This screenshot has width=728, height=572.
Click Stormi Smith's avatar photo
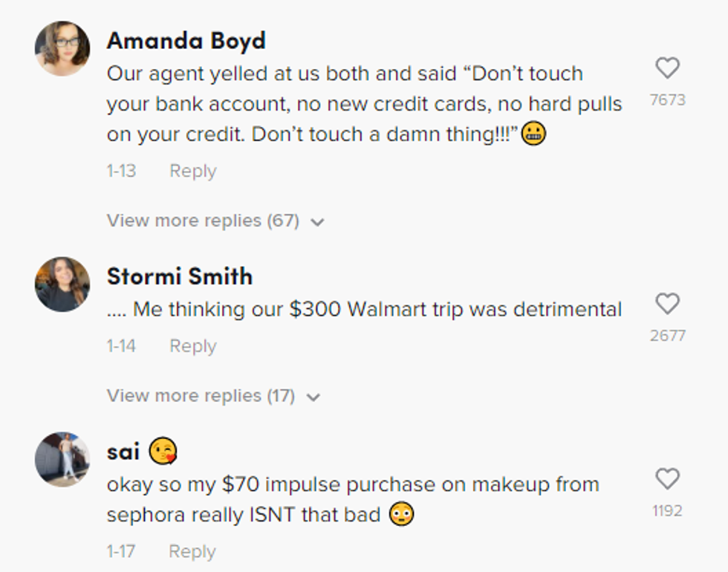(62, 284)
